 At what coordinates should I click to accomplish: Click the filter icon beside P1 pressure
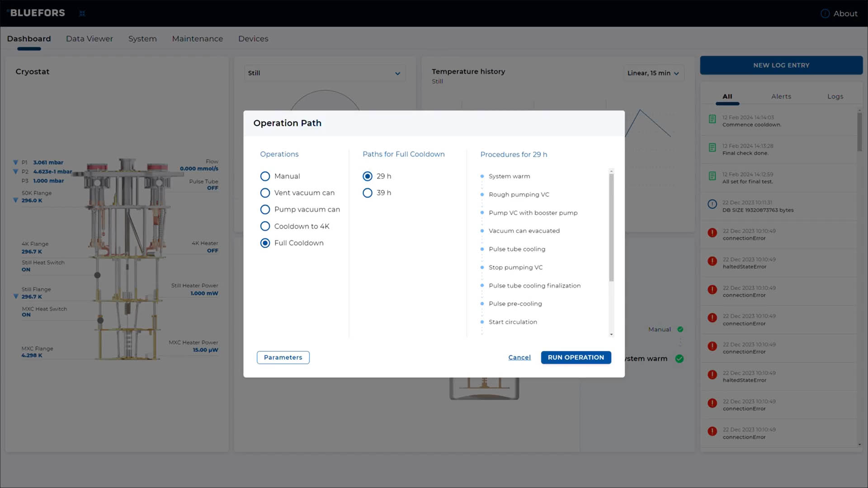15,163
